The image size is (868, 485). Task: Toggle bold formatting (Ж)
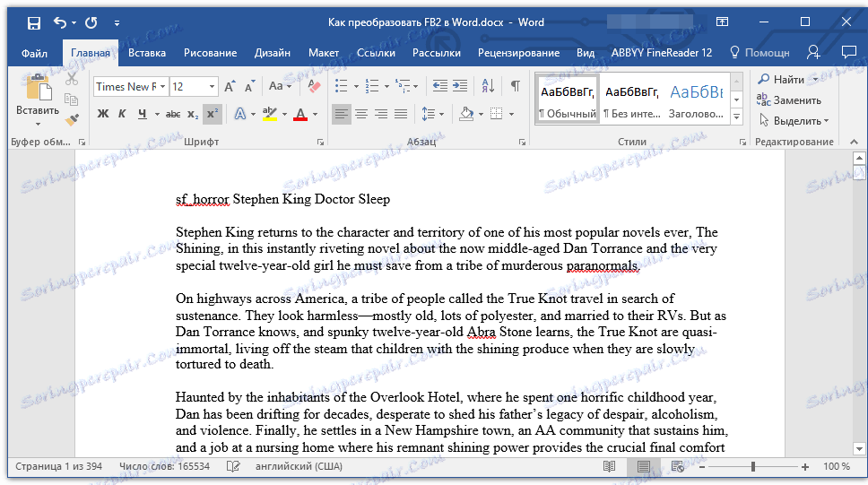tap(102, 114)
